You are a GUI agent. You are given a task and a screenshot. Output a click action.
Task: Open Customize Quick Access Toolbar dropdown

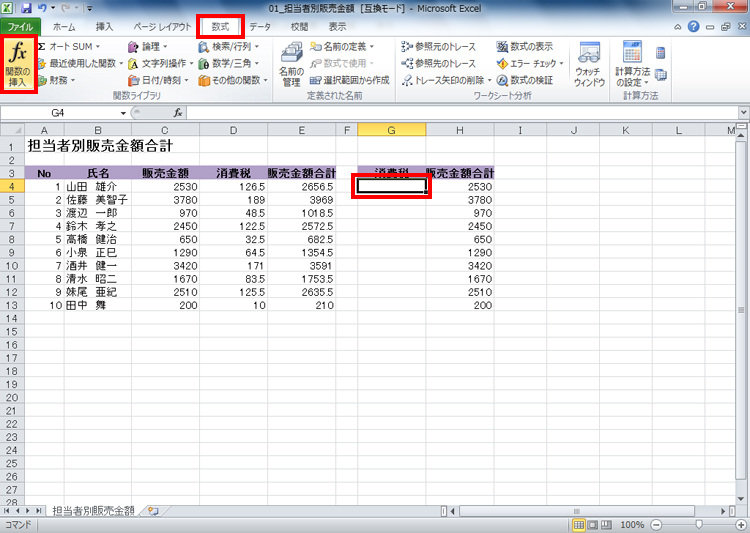[90, 8]
